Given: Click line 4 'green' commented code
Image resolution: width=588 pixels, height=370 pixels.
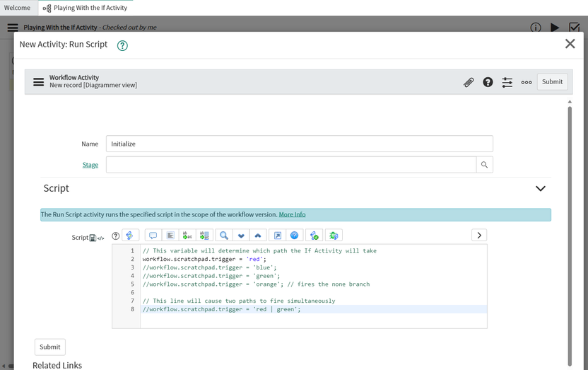Looking at the screenshot, I should pos(211,276).
